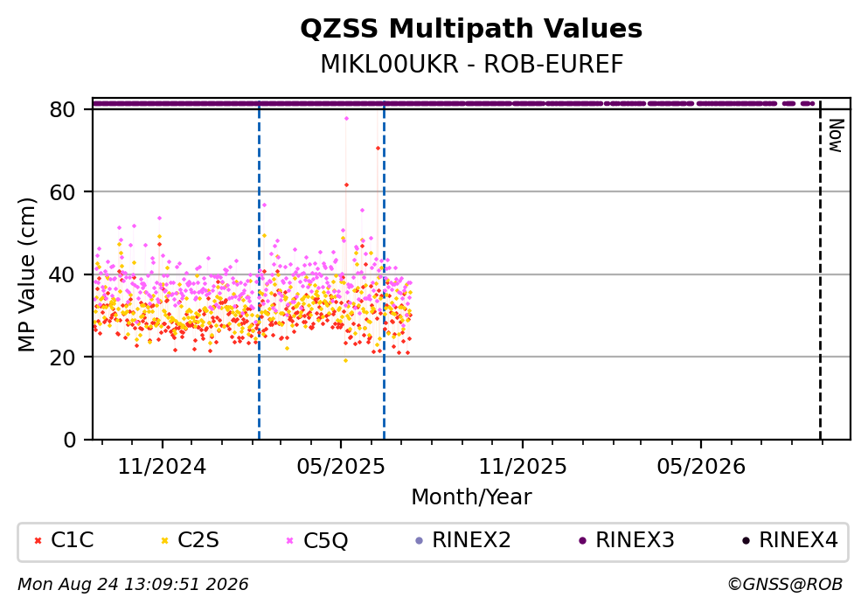Click the ©GNSS@ROB copyright text
This screenshot has width=868, height=611.
785,585
